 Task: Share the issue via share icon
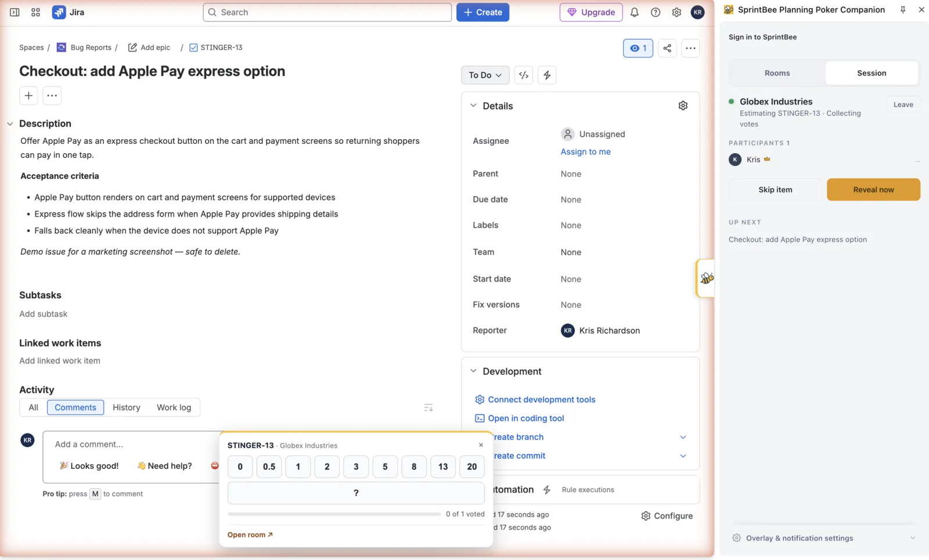coord(667,48)
